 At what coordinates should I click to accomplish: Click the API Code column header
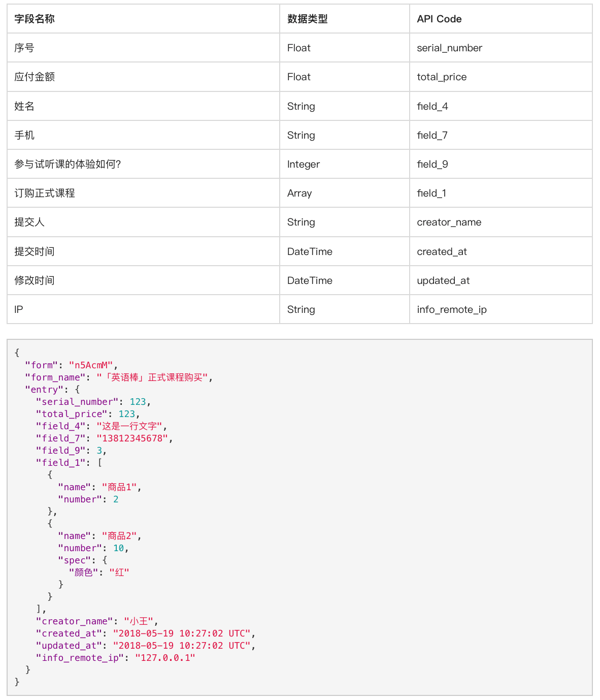[x=439, y=19]
